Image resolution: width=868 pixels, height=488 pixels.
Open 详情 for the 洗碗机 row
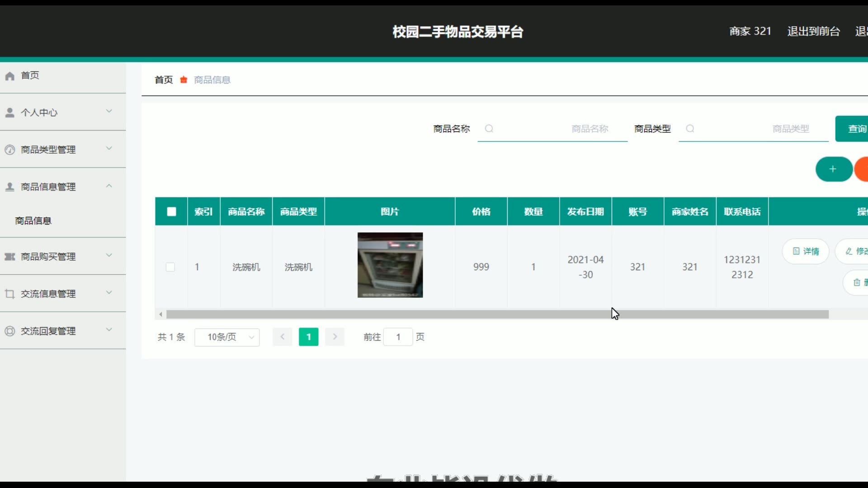(x=806, y=251)
